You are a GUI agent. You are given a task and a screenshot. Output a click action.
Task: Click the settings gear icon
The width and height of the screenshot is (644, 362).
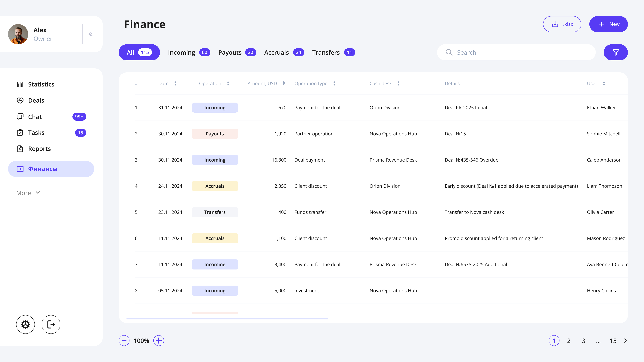point(25,324)
